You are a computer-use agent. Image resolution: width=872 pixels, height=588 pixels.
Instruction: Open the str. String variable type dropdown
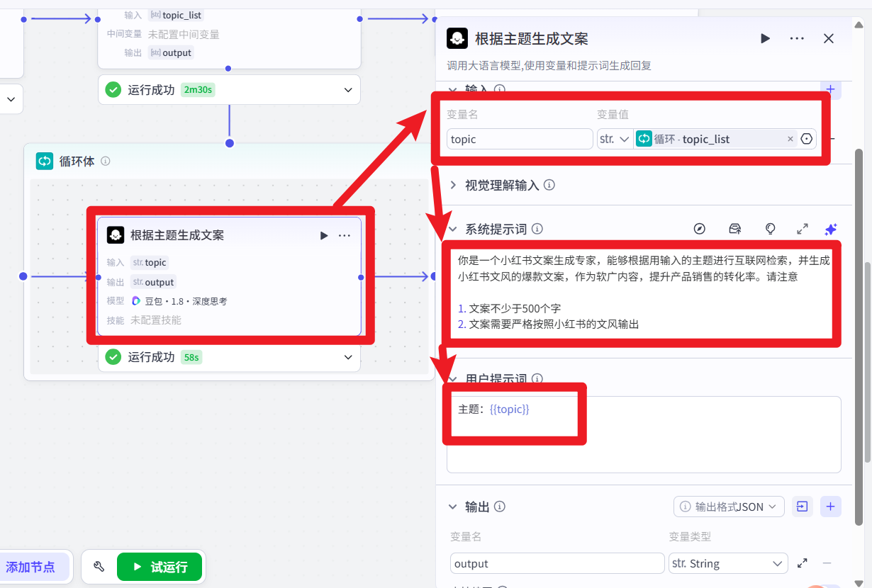click(x=728, y=563)
